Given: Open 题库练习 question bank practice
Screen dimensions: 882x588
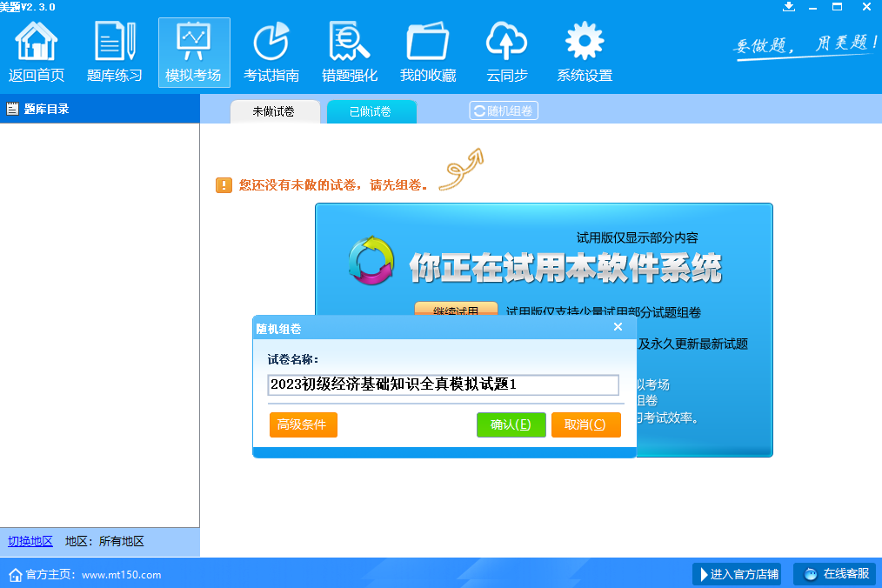Looking at the screenshot, I should (115, 52).
